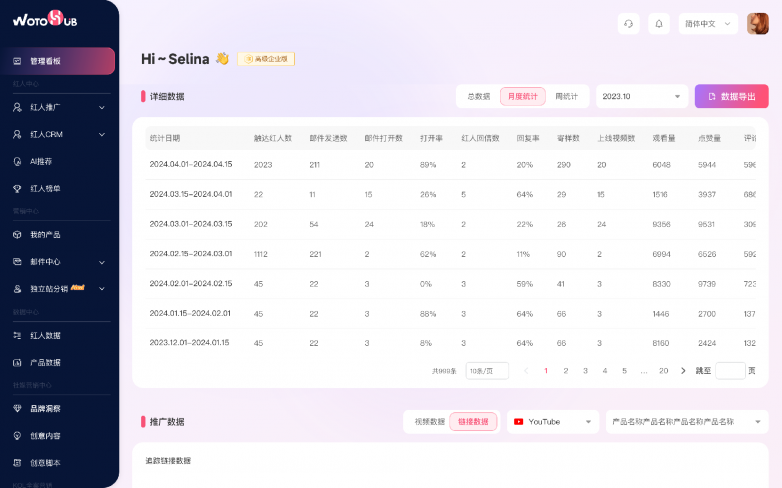Image resolution: width=782 pixels, height=488 pixels.
Task: Click the AI推荐 sidebar icon
Action: click(17, 161)
